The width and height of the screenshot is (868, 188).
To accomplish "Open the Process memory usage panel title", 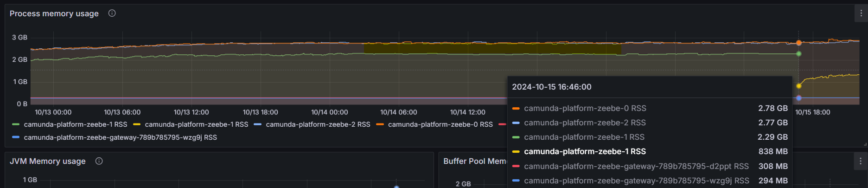I will tap(54, 13).
